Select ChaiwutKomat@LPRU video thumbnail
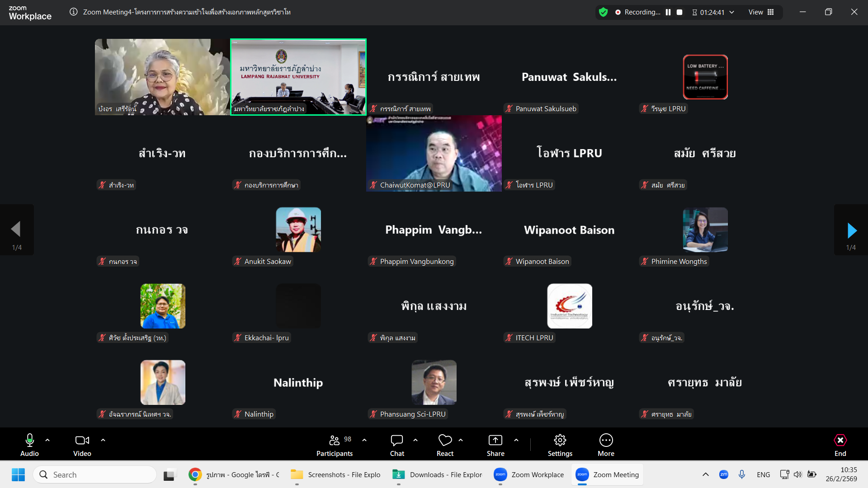Screen dimensions: 868x488 pos(434,154)
